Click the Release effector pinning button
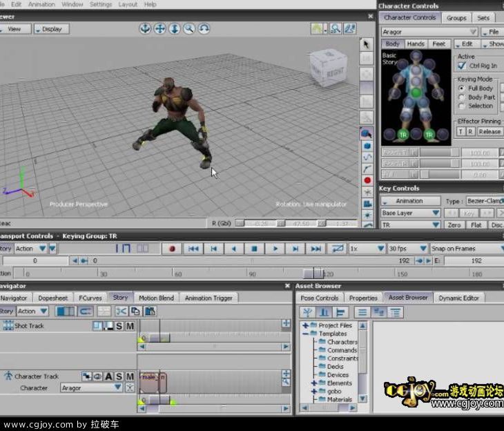This screenshot has height=431, width=504. pos(490,131)
